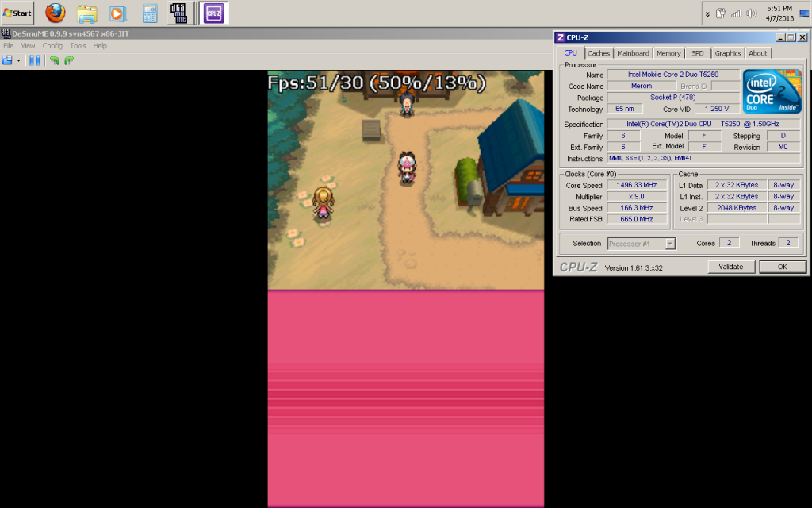
Task: Switch to the Caches tab in CPU-Z
Action: coord(599,53)
